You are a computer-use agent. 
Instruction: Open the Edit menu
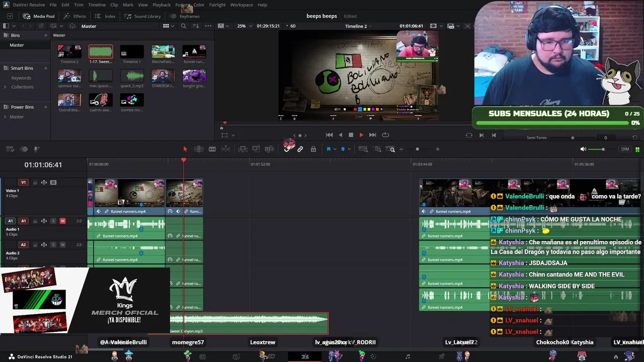click(65, 5)
